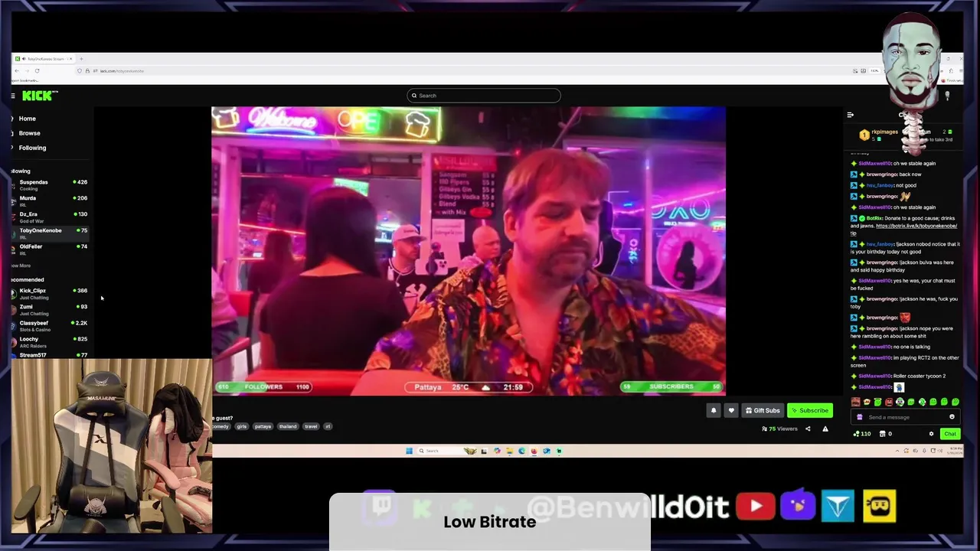Screen dimensions: 980x551
Task: Open Murda channel in following list
Action: click(x=49, y=201)
